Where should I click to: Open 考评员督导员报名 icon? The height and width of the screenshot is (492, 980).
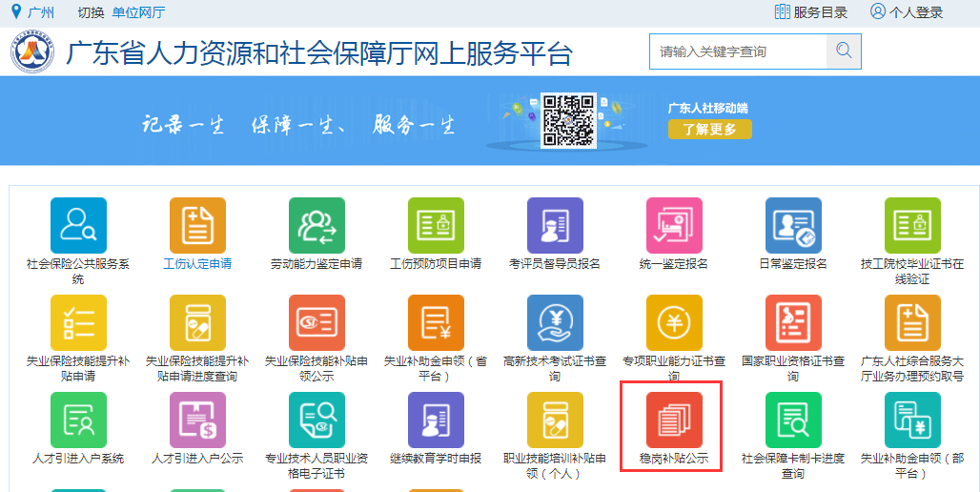point(555,226)
